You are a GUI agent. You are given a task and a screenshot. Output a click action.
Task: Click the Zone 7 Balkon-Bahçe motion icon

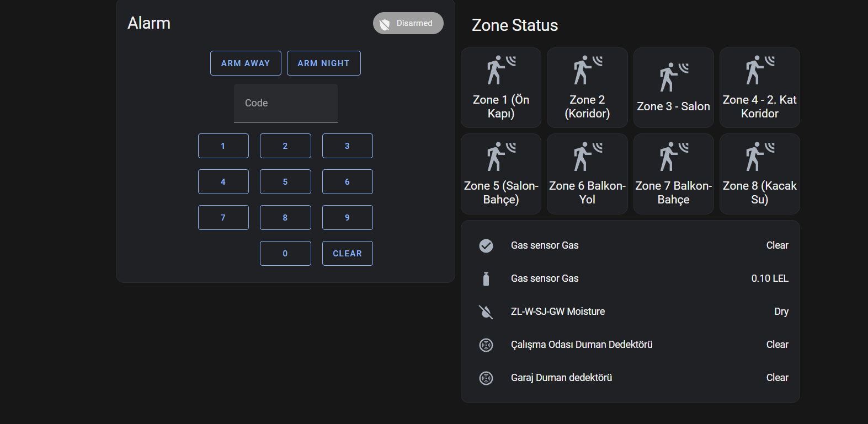click(674, 156)
